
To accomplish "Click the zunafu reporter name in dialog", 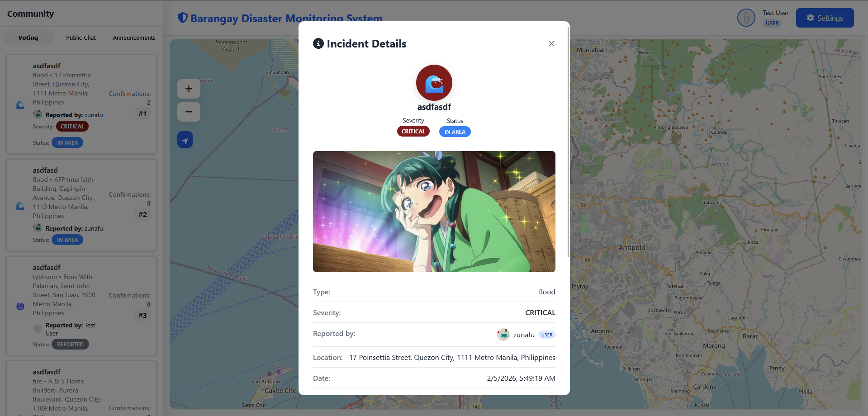I will (524, 335).
